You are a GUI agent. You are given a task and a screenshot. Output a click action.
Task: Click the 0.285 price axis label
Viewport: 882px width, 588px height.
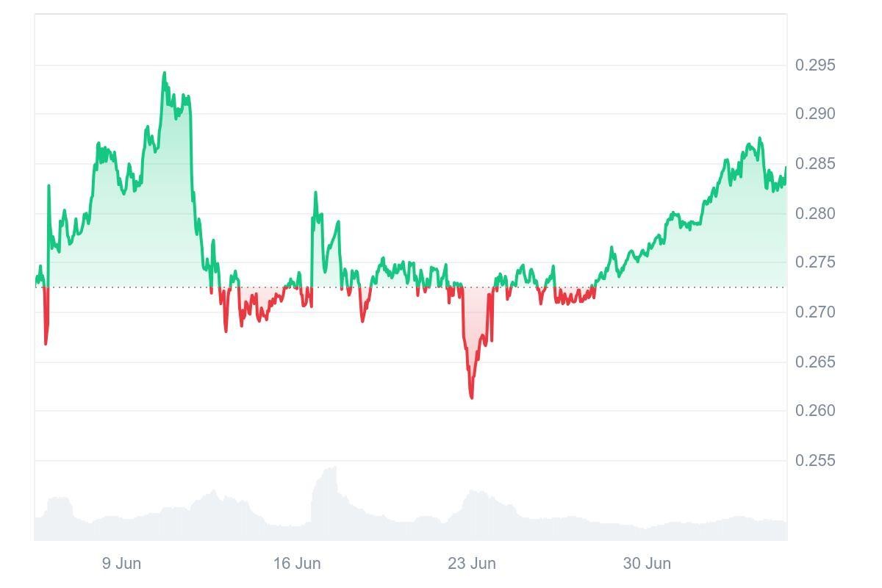click(815, 163)
